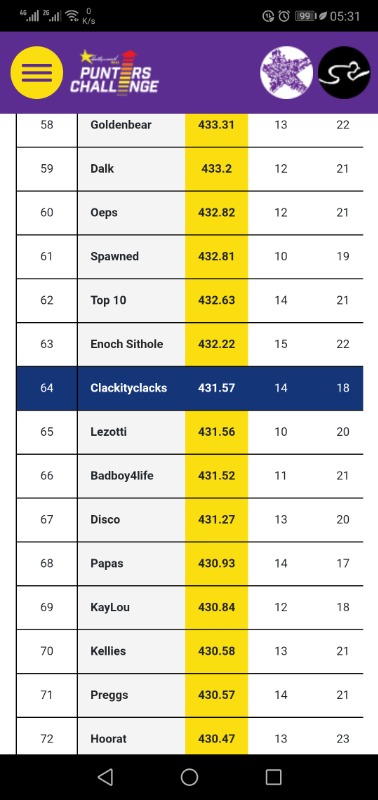Tap Badboy4life in the ranking list
The height and width of the screenshot is (800, 378).
click(x=122, y=476)
